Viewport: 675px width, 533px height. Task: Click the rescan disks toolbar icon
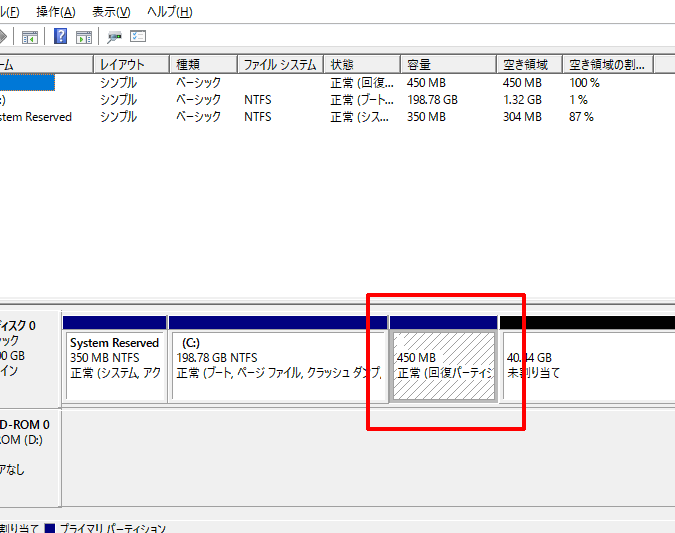pos(114,37)
